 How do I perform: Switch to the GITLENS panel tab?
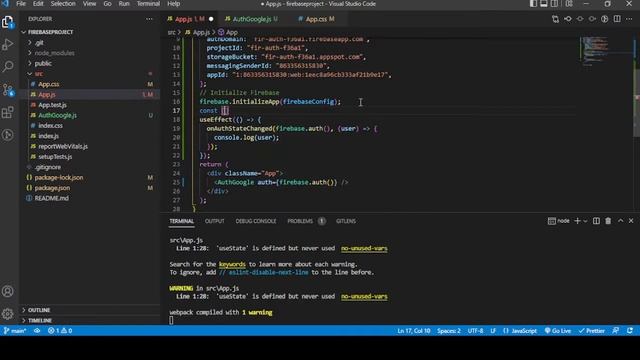coord(346,221)
